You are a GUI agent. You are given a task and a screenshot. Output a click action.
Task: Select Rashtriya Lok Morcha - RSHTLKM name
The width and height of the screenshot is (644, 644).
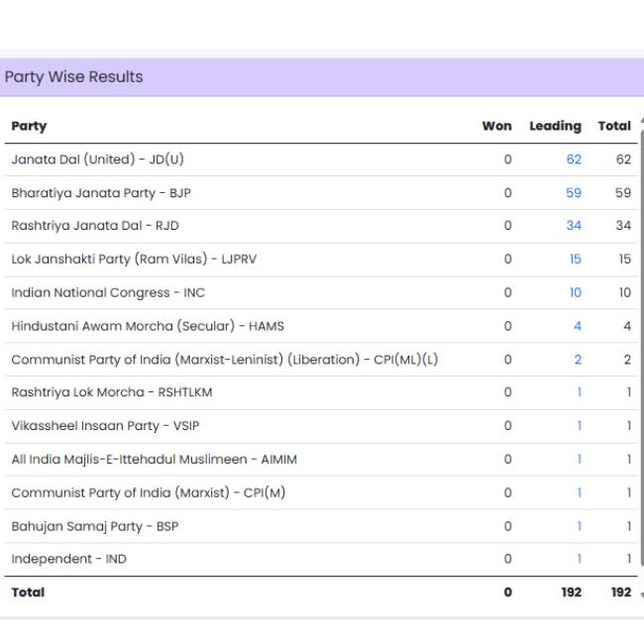pos(112,392)
